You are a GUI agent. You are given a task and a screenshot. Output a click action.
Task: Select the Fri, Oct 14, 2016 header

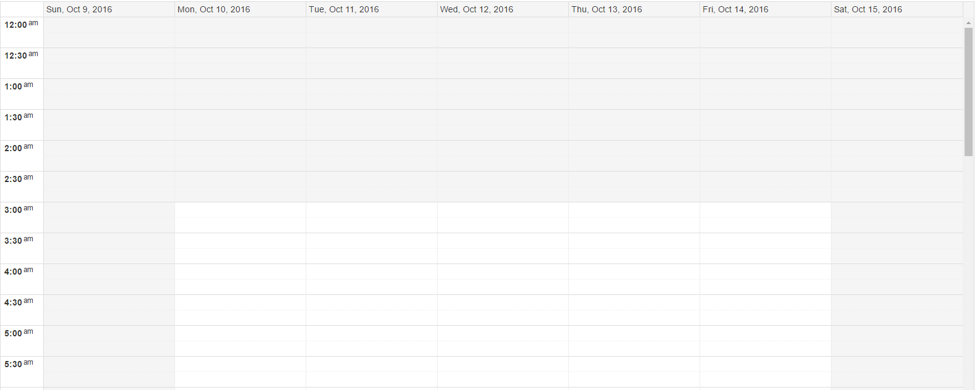[x=735, y=9]
